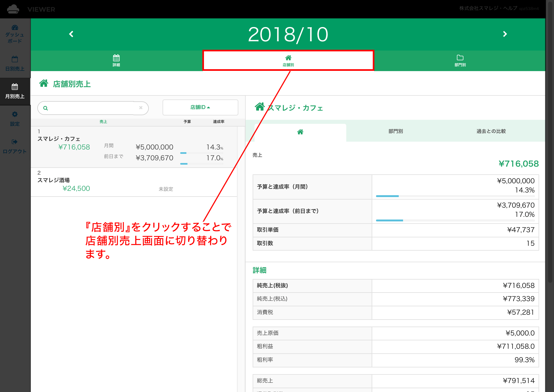This screenshot has height=392, width=554.
Task: Click the 株式会社スマレジ・ヘルプ account name
Action: [x=488, y=8]
